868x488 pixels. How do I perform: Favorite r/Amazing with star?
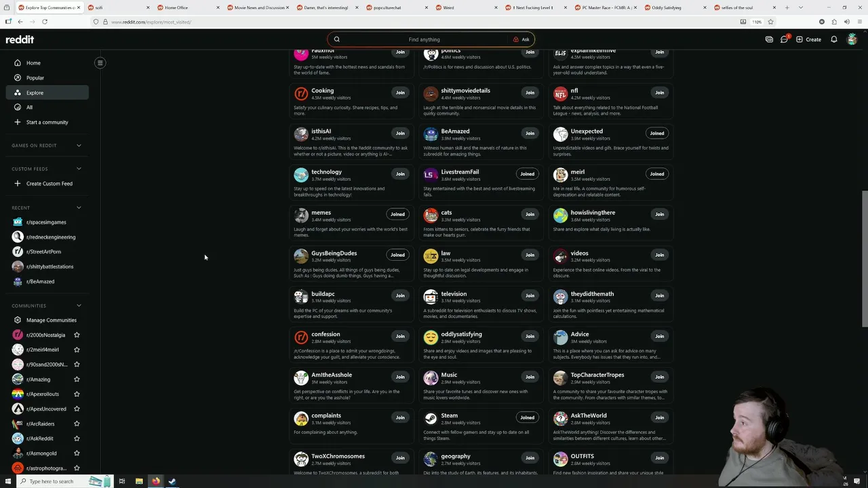click(x=77, y=380)
